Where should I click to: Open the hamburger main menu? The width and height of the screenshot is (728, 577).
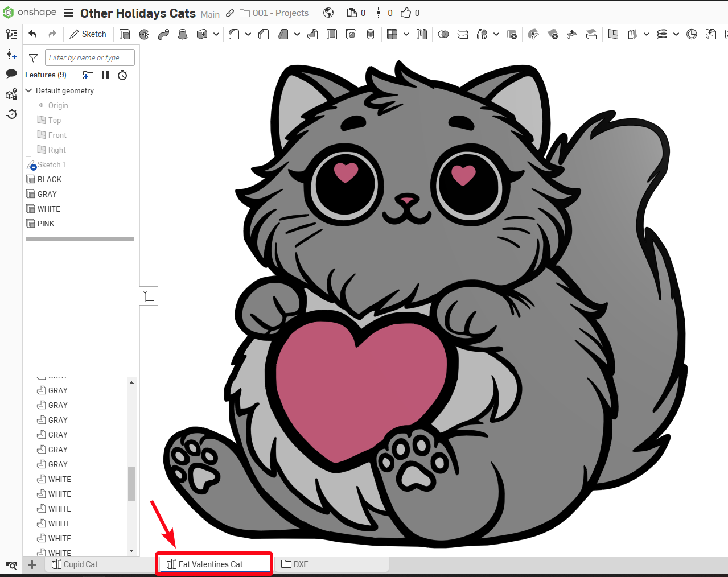point(69,13)
